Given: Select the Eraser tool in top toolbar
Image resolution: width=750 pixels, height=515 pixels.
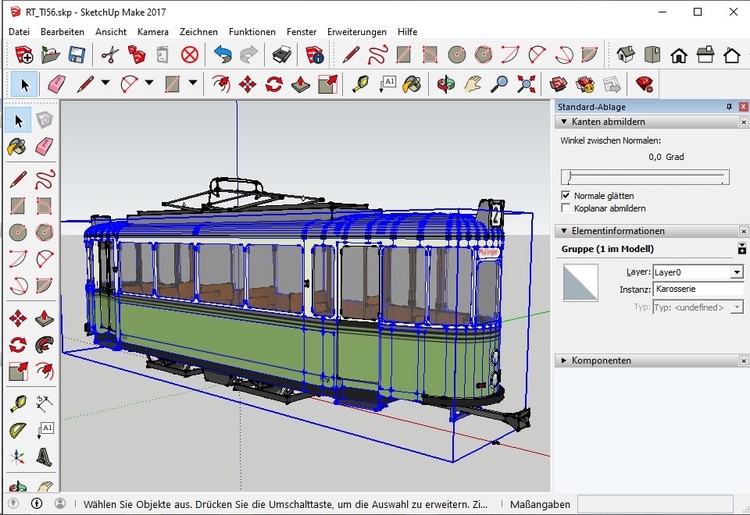Looking at the screenshot, I should coord(57,84).
